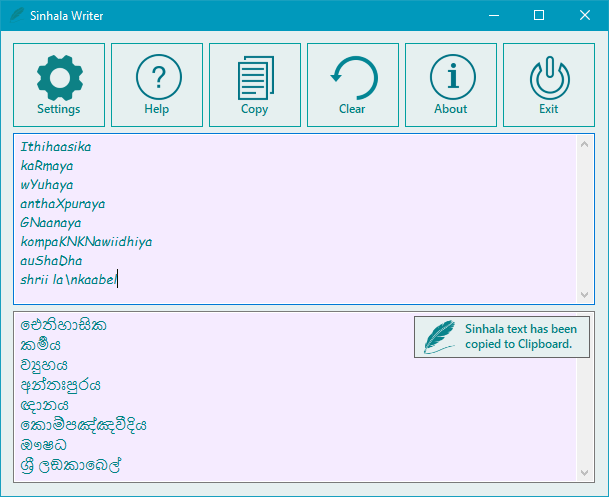This screenshot has width=609, height=497.
Task: Click on the 'kaRmaya' line
Action: click(47, 166)
